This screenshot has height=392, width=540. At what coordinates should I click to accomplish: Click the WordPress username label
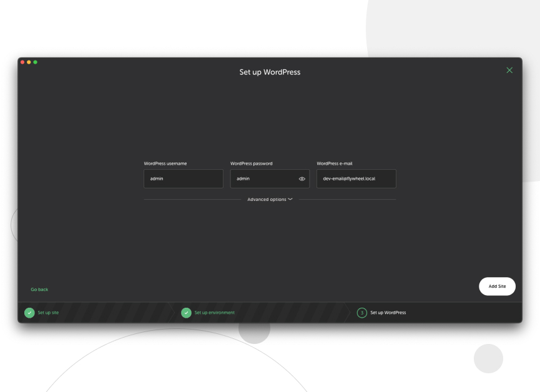coord(165,164)
